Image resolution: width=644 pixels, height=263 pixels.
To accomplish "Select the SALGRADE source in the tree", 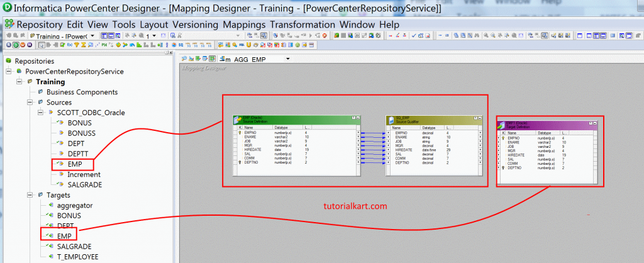I will [85, 185].
